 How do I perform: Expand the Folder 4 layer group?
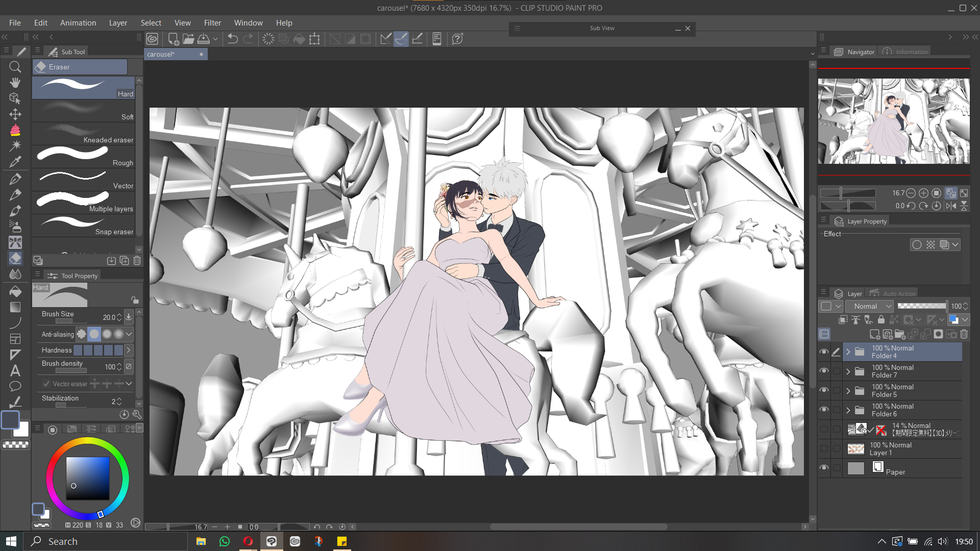click(848, 352)
